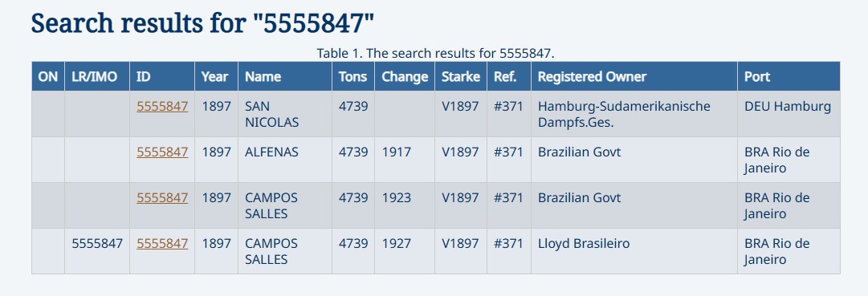868x296 pixels.
Task: Select the LR/IMO column header
Action: click(x=97, y=76)
